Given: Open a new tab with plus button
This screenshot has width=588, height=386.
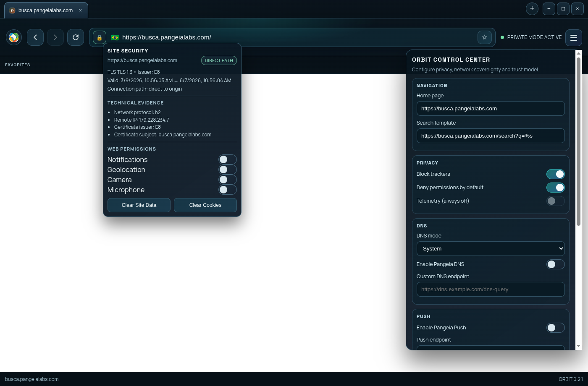Looking at the screenshot, I should pyautogui.click(x=532, y=8).
